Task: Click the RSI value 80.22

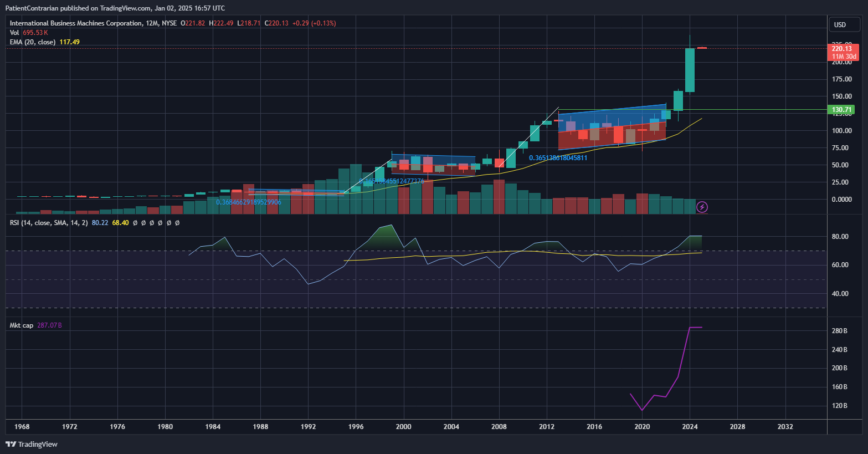Action: 100,223
